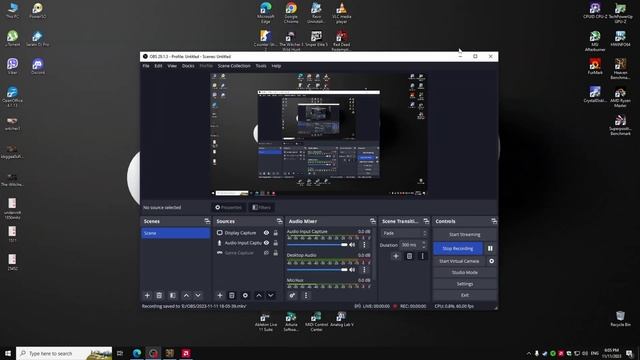Move source up with Sources up arrow
This screenshot has height=360, width=640.
coord(259,295)
